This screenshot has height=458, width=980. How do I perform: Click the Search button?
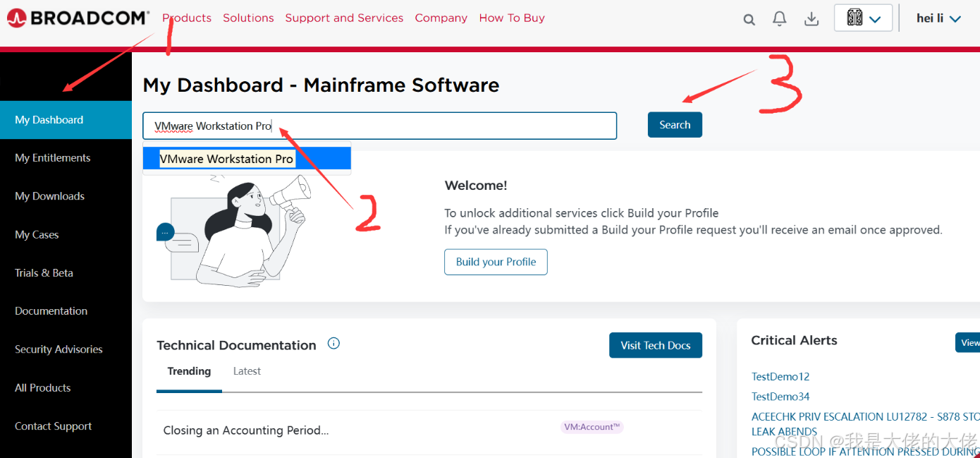click(x=675, y=125)
